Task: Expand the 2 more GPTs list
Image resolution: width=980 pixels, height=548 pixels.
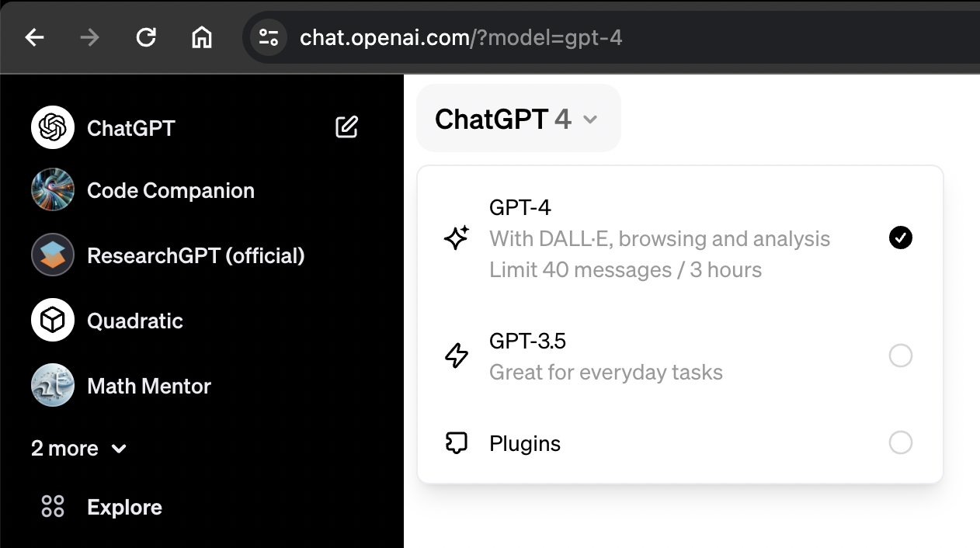Action: click(x=79, y=449)
